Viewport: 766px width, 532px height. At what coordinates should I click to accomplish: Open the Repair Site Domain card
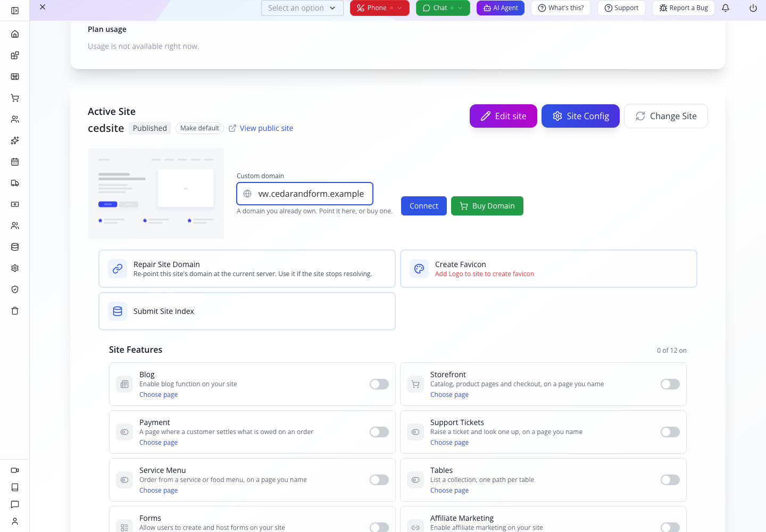247,269
